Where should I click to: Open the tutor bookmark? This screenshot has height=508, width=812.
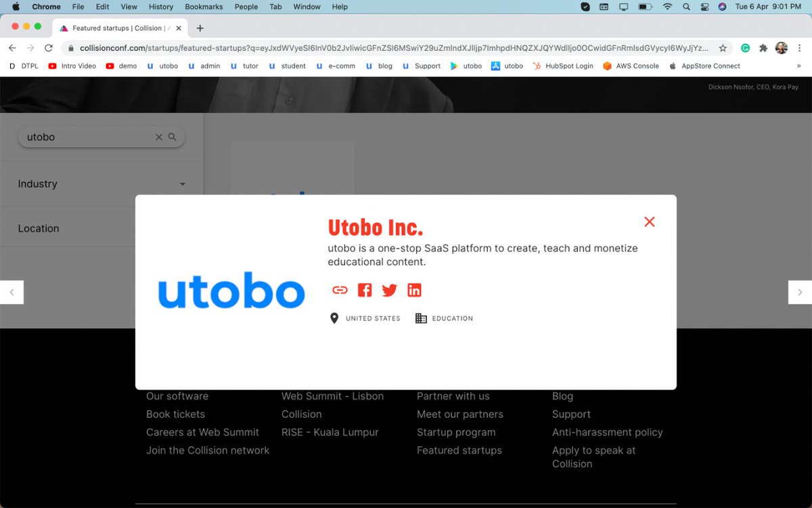[245, 66]
